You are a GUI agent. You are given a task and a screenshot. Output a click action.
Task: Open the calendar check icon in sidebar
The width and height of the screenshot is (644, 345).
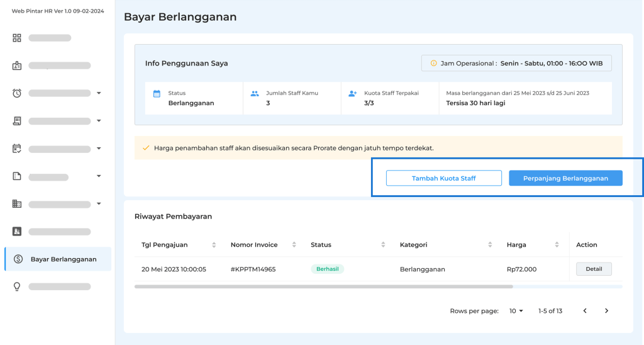pos(17,149)
